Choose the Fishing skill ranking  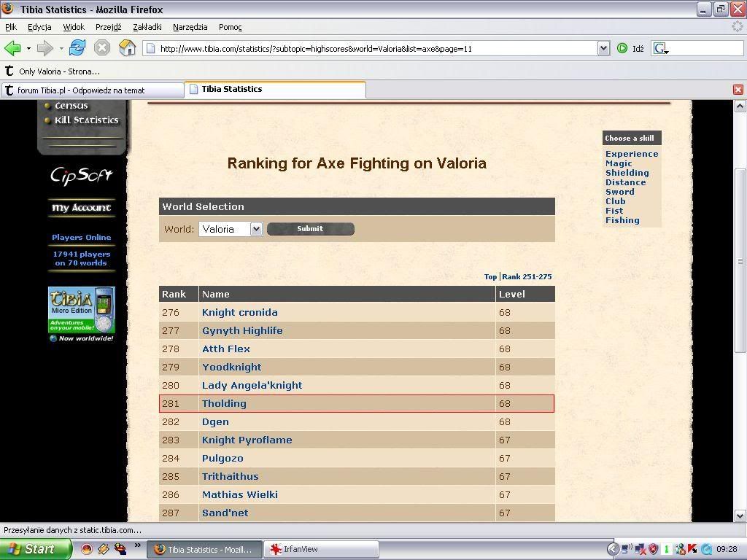(622, 220)
